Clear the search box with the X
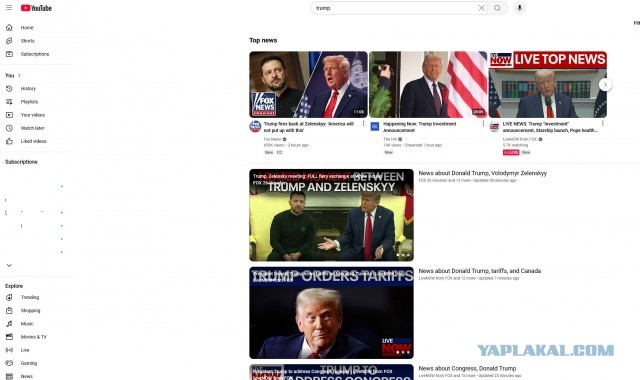 tap(481, 8)
